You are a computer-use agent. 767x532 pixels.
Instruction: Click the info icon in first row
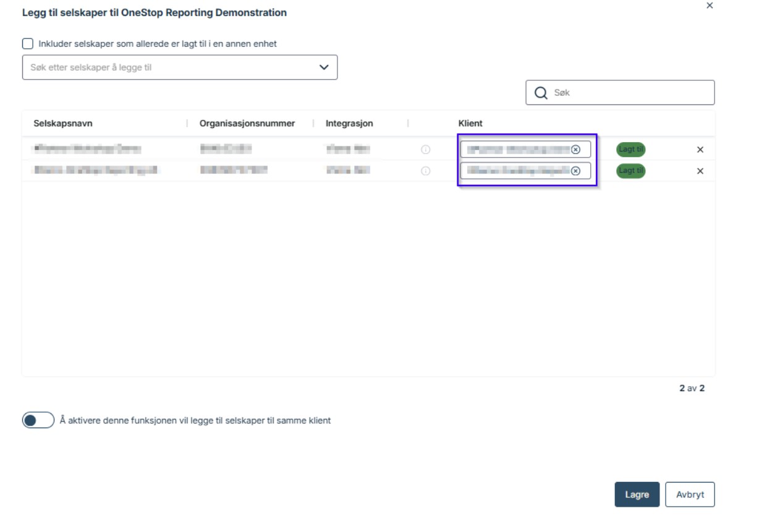425,150
